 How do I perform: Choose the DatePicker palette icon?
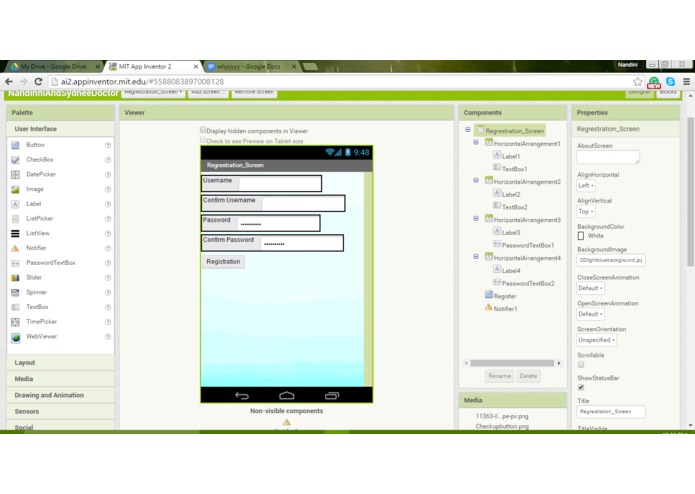15,175
